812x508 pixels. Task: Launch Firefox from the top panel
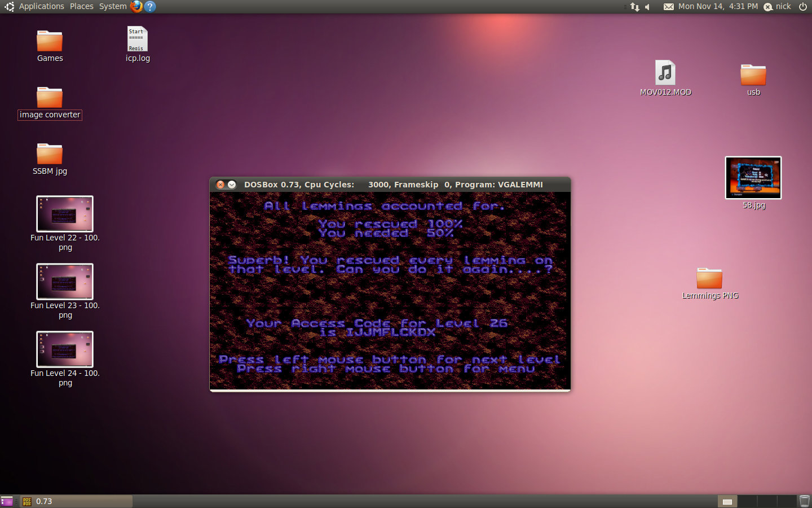click(136, 6)
